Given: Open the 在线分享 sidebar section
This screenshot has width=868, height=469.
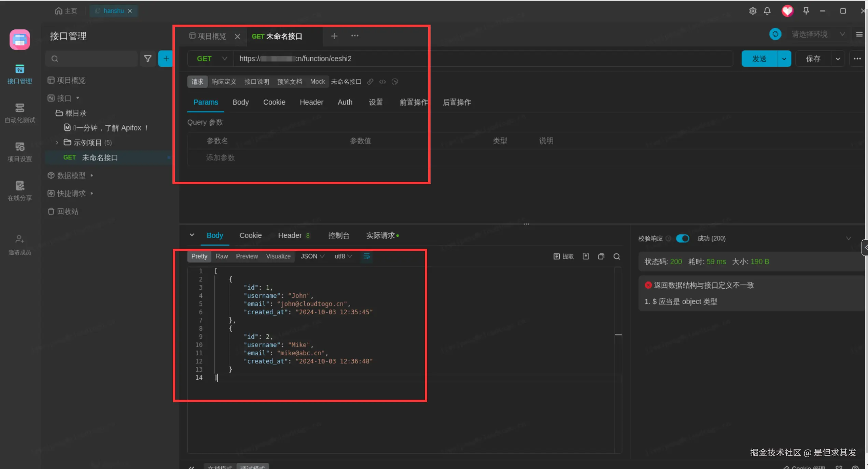Looking at the screenshot, I should 20,191.
